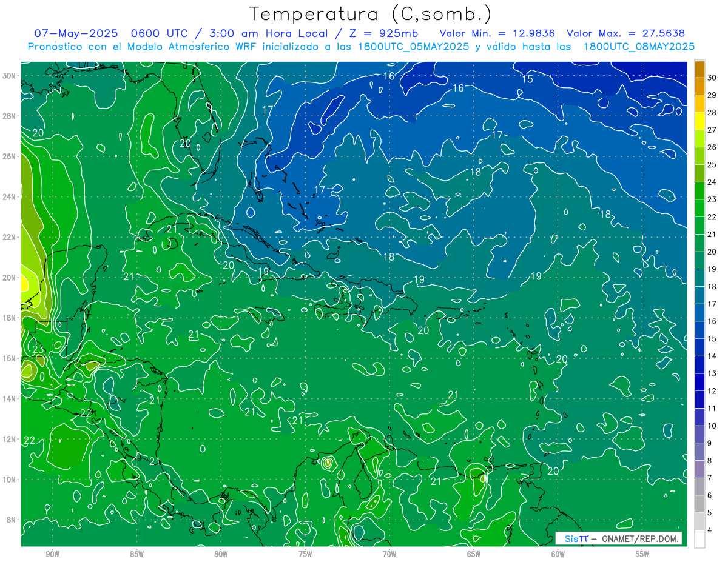Viewport: 728px width, 562px height.
Task: Click the '85W' longitude axis label
Action: [137, 554]
